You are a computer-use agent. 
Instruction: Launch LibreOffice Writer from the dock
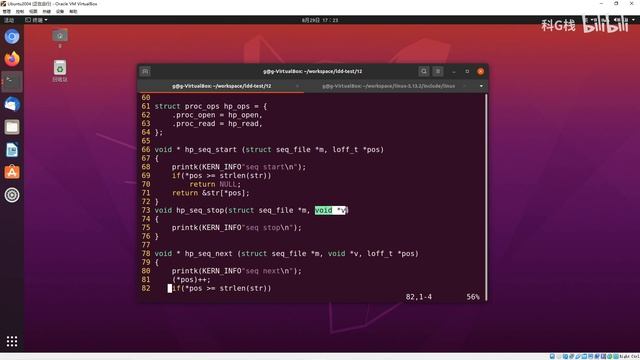click(12, 150)
